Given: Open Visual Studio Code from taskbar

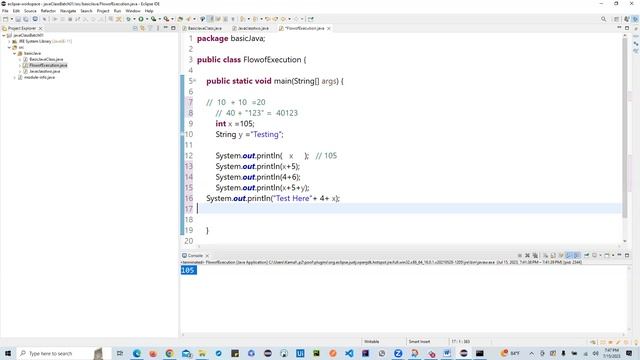Looking at the screenshot, I should pyautogui.click(x=349, y=353).
